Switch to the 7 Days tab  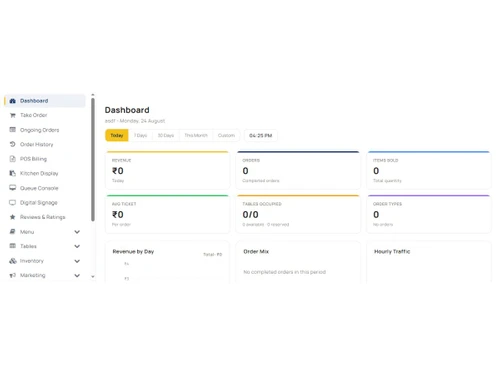click(140, 135)
